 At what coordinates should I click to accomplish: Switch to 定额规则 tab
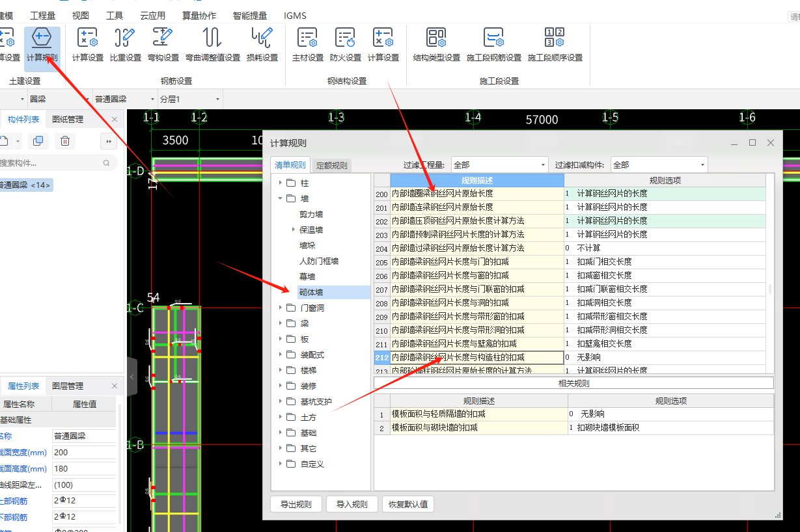pyautogui.click(x=331, y=165)
